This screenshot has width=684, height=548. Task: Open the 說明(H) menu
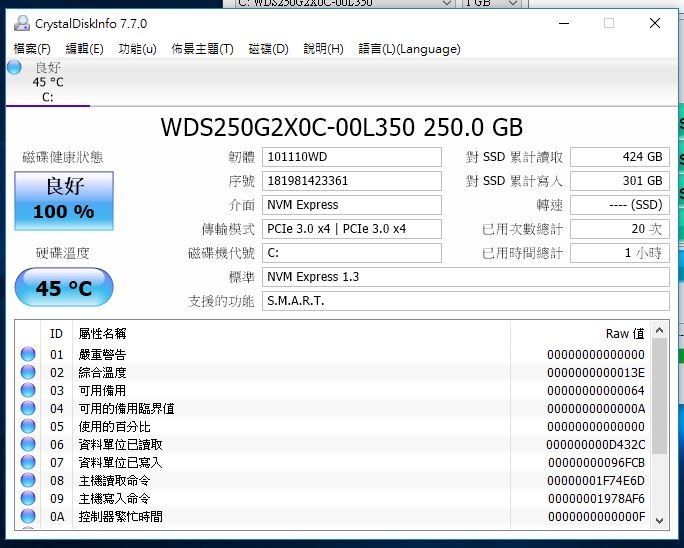(323, 49)
